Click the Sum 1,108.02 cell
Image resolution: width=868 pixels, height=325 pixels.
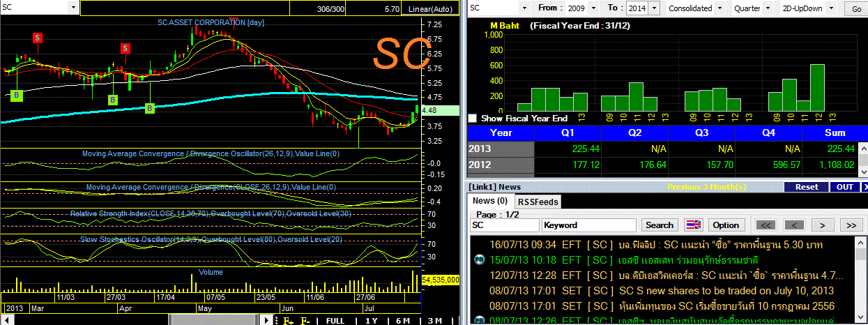click(830, 165)
